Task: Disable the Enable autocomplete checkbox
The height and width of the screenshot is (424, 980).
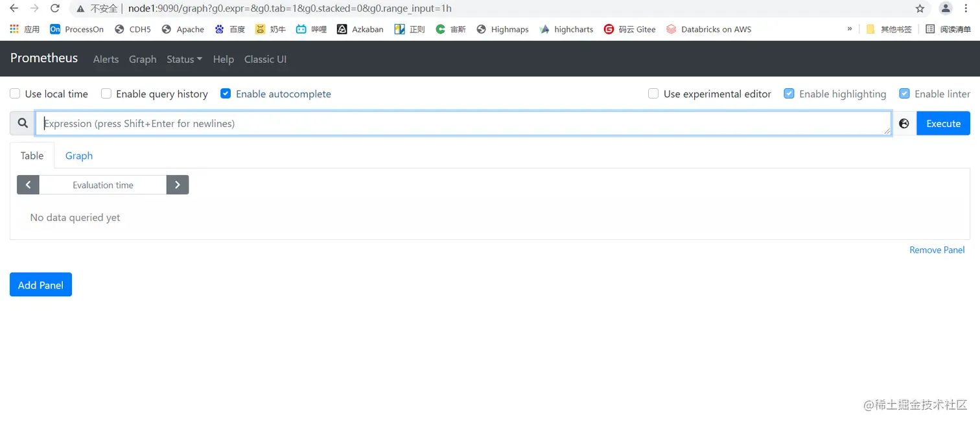Action: 226,94
